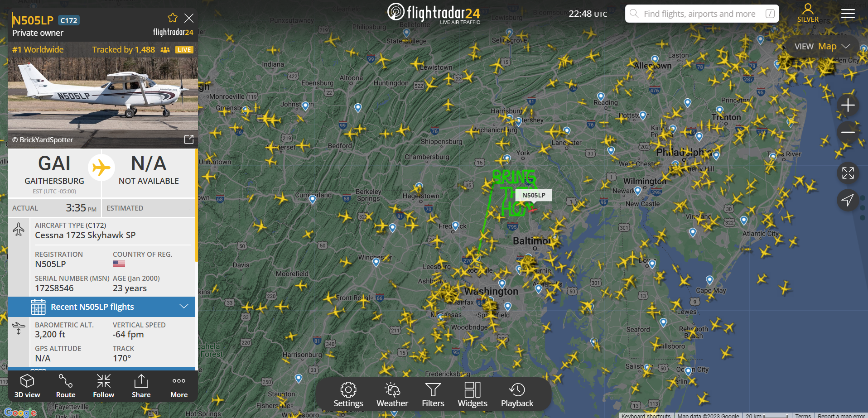Zoom out on the map
The image size is (868, 418).
848,132
